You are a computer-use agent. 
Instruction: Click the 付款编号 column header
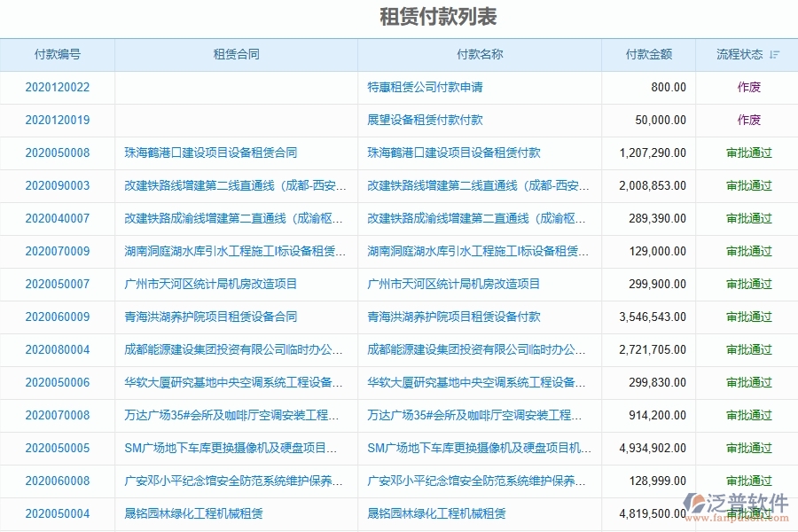[x=57, y=54]
